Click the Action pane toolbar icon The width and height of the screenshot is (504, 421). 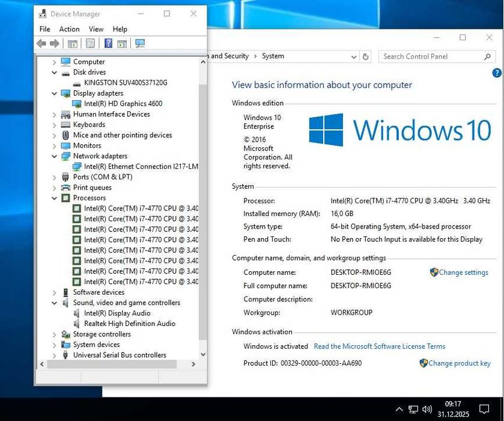122,43
